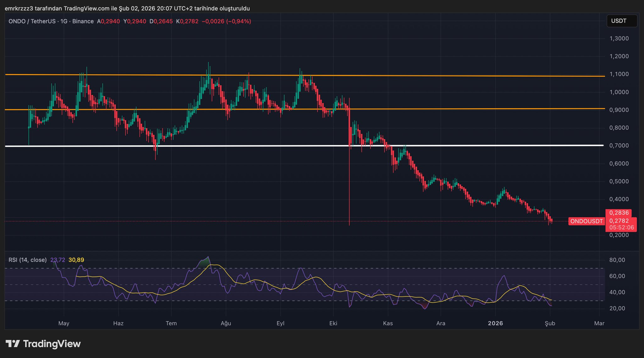
Task: Open the USDT currency selector
Action: pos(621,21)
